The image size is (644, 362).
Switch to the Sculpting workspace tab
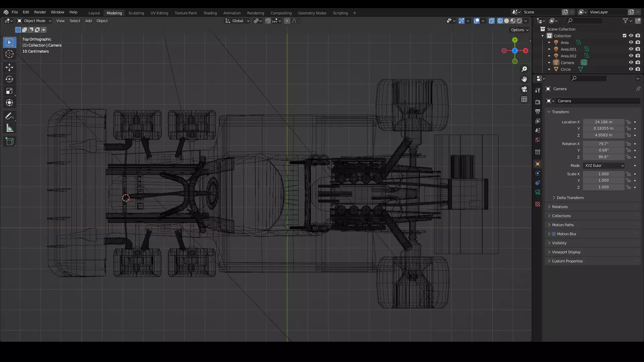[x=136, y=13]
